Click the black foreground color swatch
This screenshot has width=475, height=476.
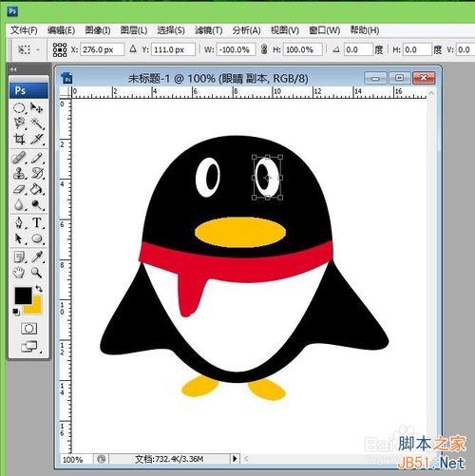tap(23, 295)
